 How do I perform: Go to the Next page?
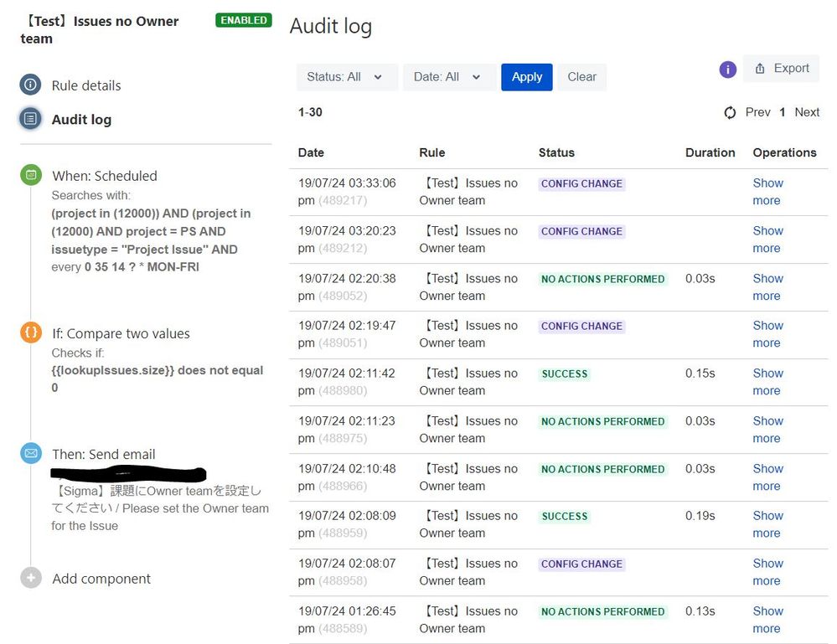click(807, 112)
